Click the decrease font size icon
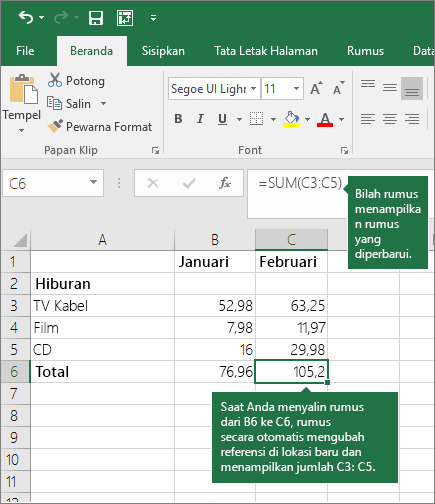Image resolution: width=435 pixels, height=504 pixels. [x=339, y=88]
